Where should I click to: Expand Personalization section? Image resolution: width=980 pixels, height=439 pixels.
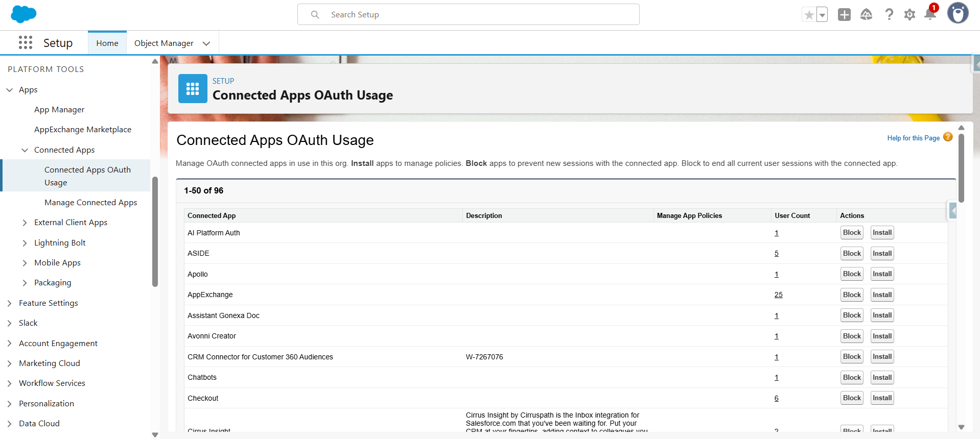[x=9, y=404]
